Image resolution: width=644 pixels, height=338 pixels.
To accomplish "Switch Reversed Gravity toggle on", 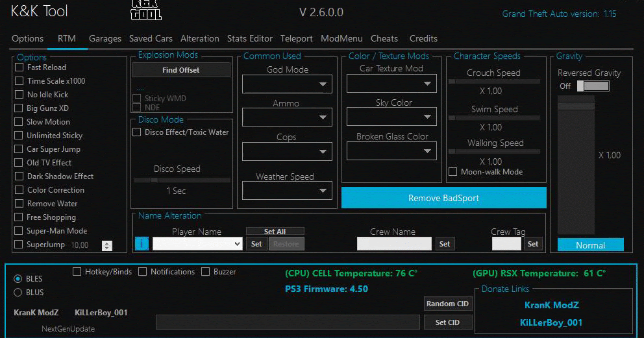I will (x=593, y=86).
